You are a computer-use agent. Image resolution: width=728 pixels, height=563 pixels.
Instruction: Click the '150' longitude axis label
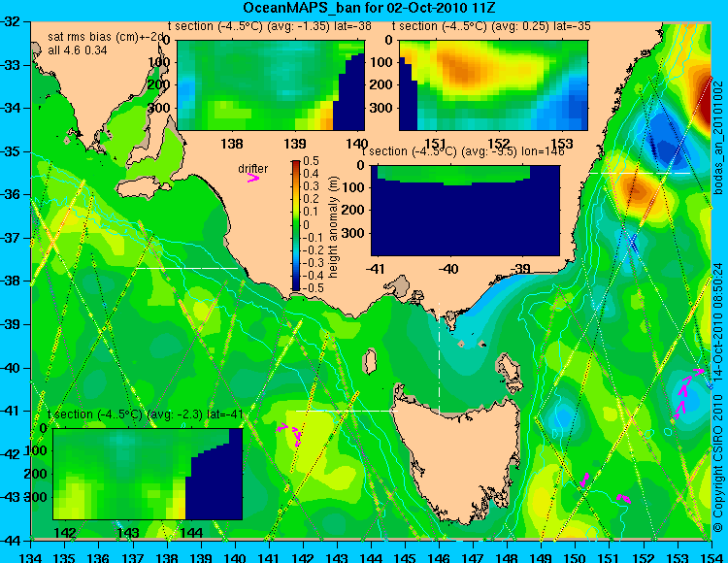(x=576, y=557)
